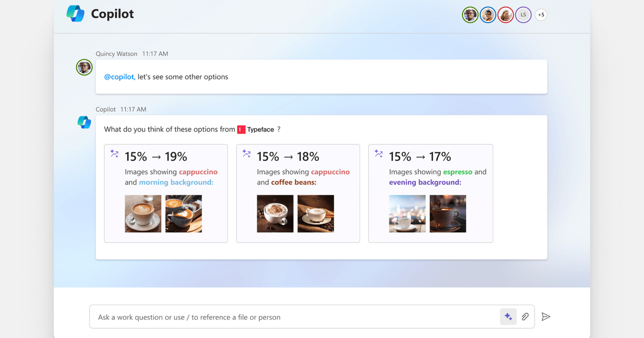Open Copilot sparkle assistant in the message box

coord(508,317)
